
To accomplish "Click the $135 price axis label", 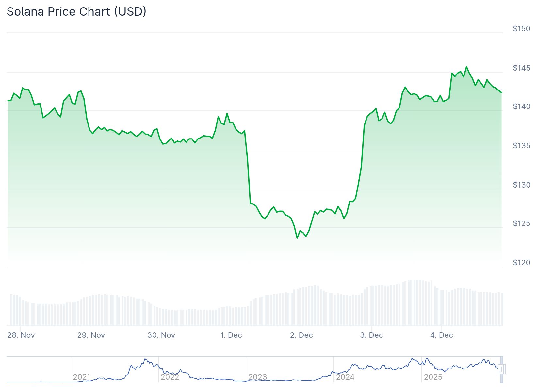I will [522, 146].
